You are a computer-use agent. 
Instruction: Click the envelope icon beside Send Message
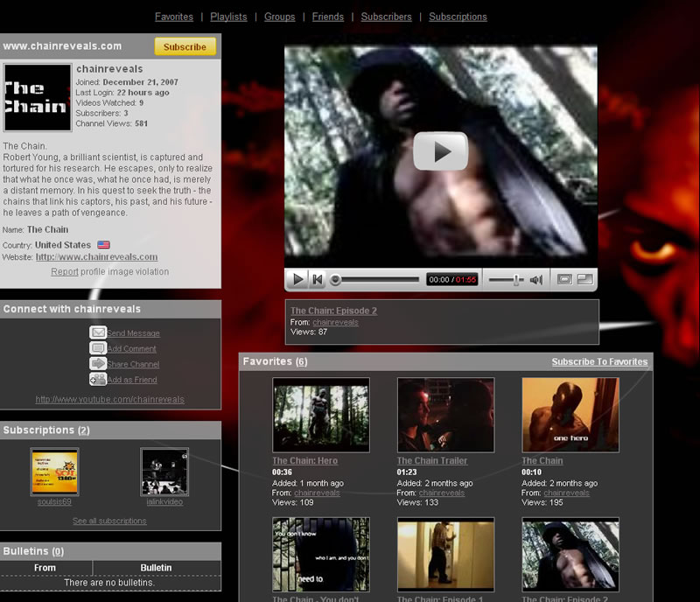coord(98,332)
